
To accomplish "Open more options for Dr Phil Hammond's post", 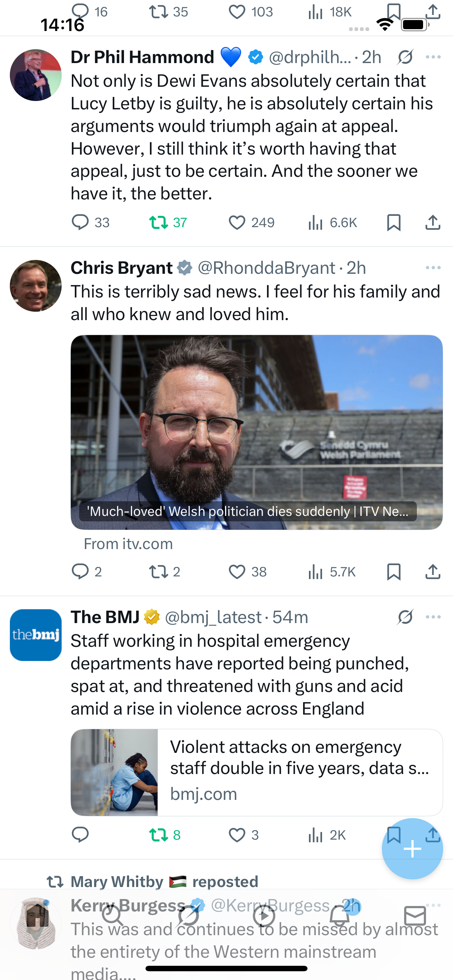I will [433, 58].
